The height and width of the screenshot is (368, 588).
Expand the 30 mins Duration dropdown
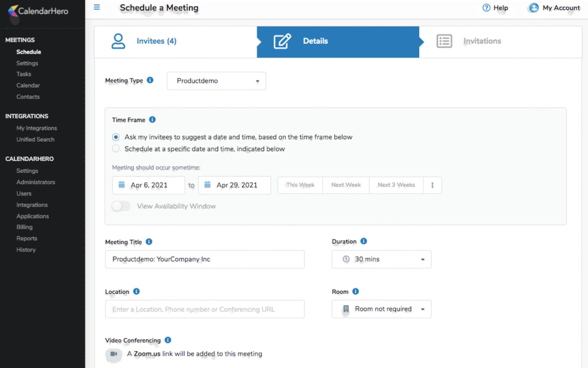(x=381, y=259)
